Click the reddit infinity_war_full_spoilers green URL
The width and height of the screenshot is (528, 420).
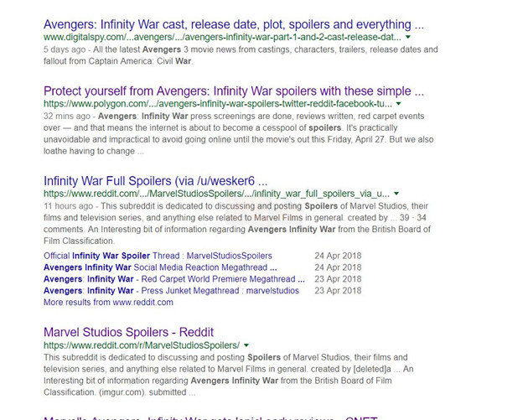[216, 194]
